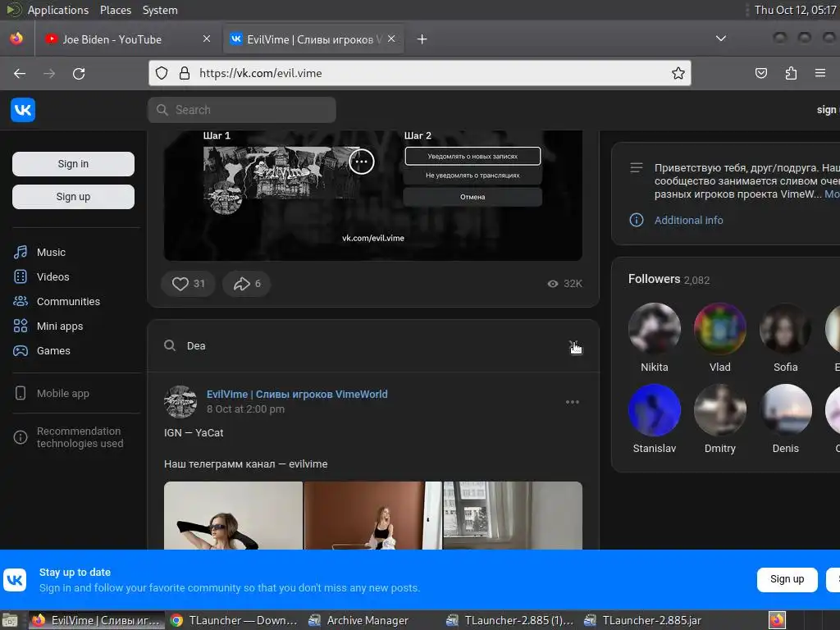Open a new tab with plus icon

click(x=422, y=39)
